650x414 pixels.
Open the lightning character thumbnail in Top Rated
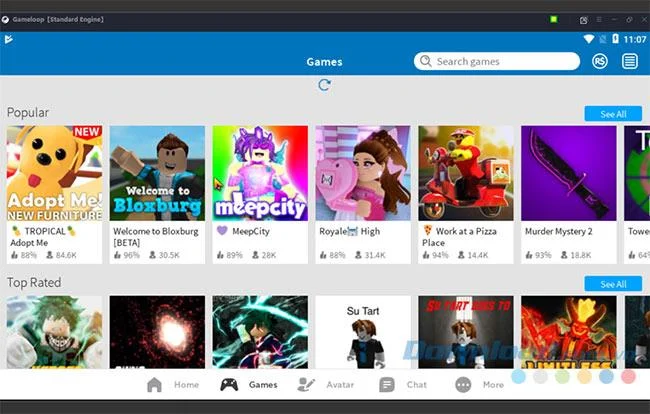260,332
